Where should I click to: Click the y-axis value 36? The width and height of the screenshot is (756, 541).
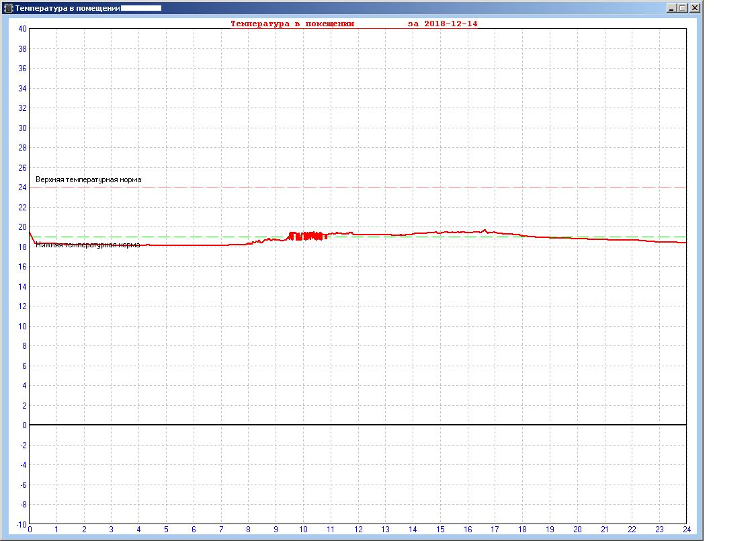click(23, 69)
